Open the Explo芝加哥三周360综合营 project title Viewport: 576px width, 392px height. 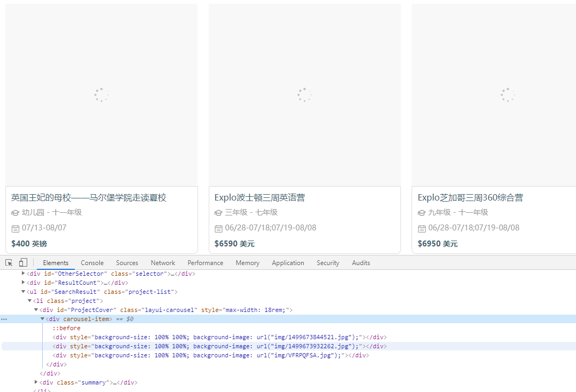tap(470, 198)
